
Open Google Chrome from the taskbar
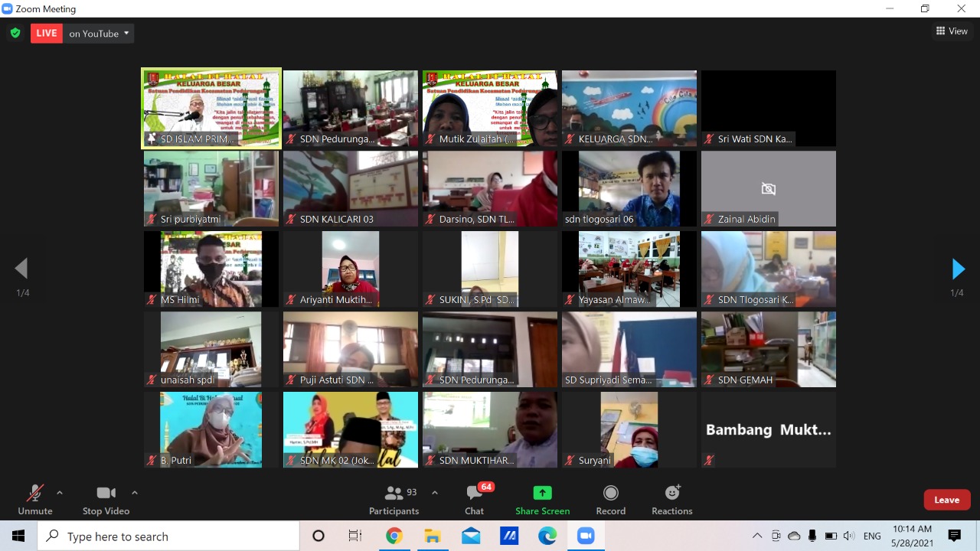(x=394, y=536)
